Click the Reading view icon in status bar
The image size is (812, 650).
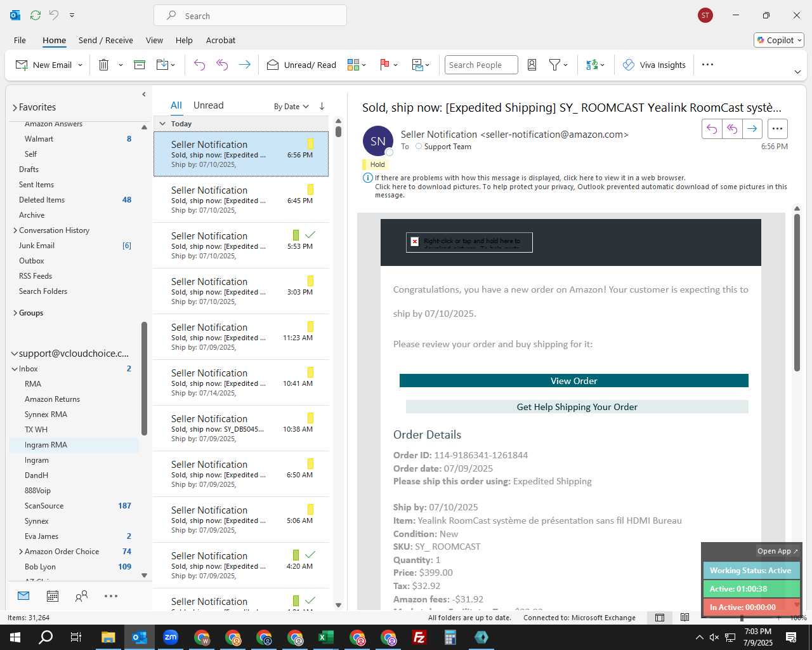tap(684, 618)
